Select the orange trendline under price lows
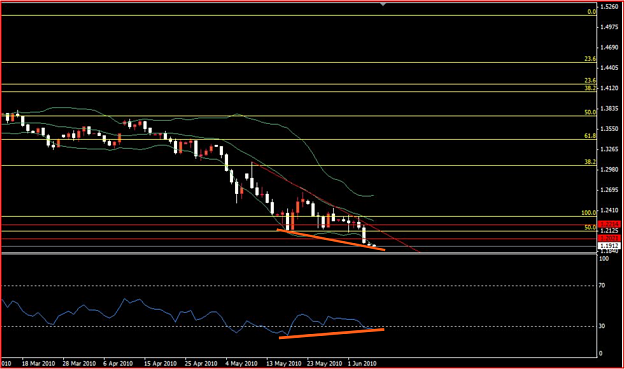Screen dimensions: 625x369 [x=331, y=240]
